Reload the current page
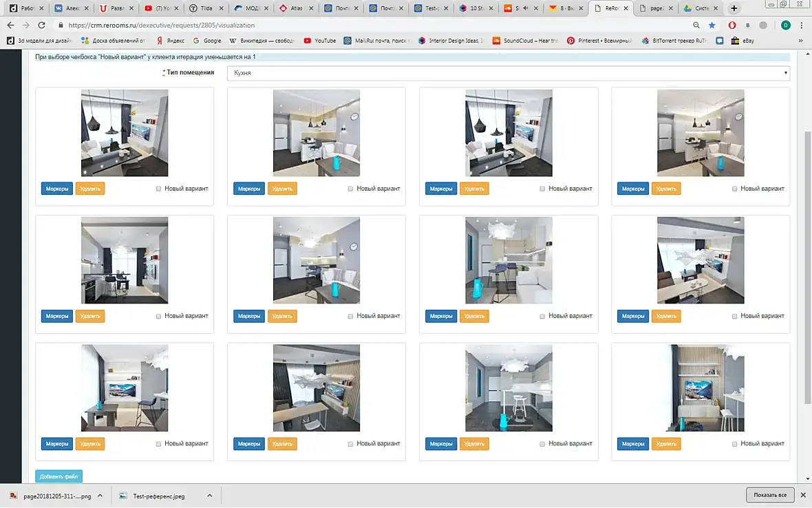This screenshot has width=812, height=508. point(41,25)
